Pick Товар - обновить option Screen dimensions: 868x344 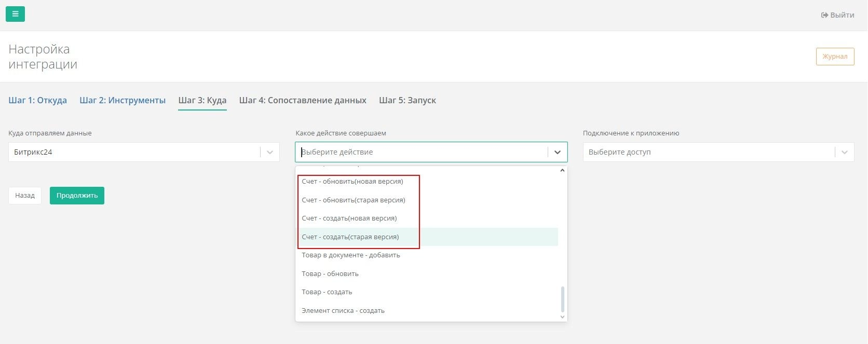(x=330, y=274)
